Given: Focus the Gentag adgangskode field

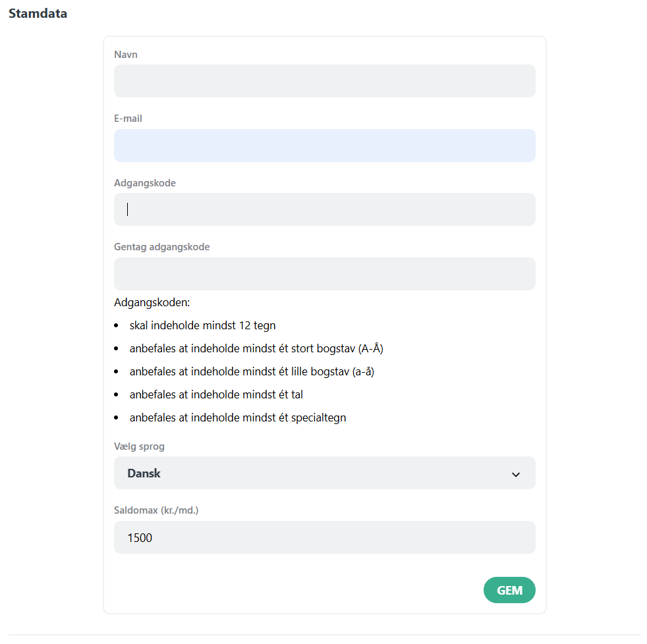Looking at the screenshot, I should (324, 274).
